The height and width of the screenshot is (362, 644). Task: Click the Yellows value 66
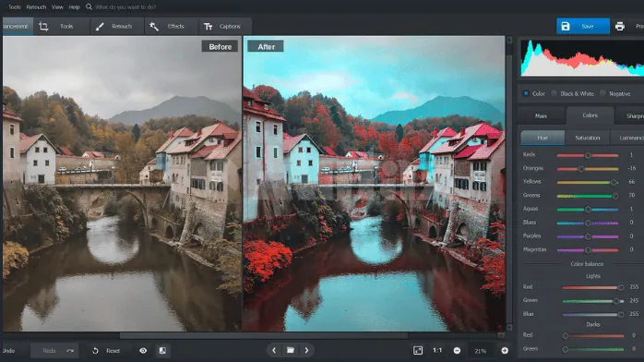[x=632, y=182]
